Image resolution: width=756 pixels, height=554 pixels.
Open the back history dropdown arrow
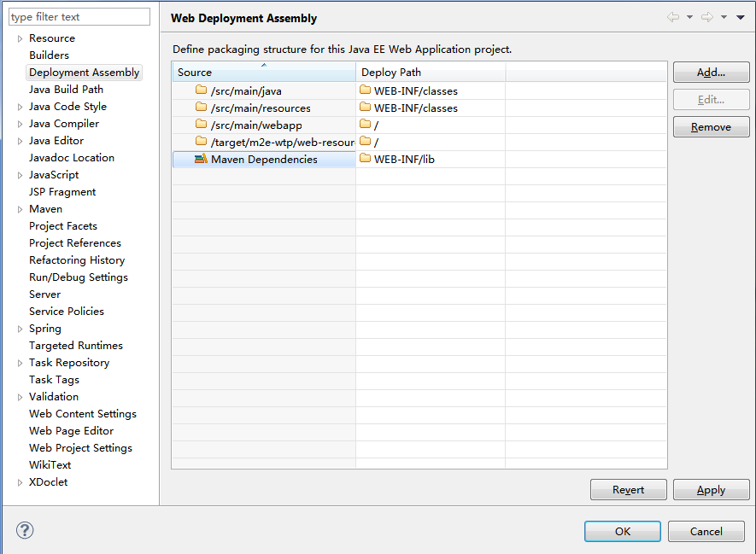[x=689, y=18]
